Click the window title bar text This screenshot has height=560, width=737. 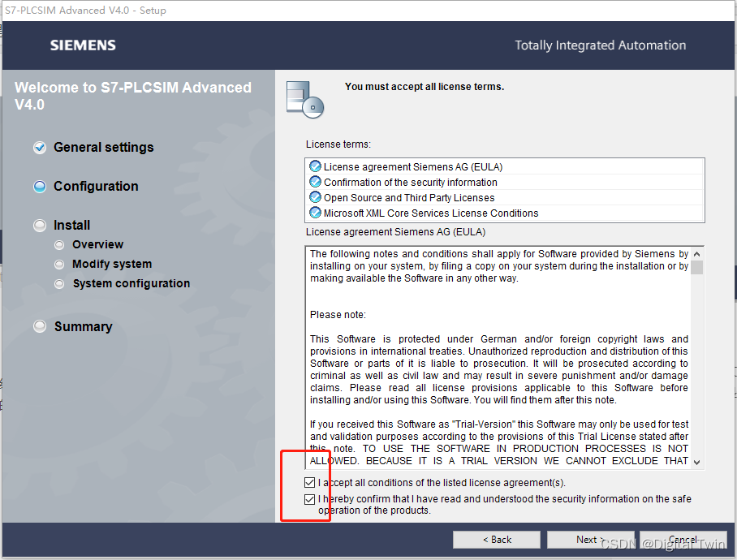(x=85, y=11)
